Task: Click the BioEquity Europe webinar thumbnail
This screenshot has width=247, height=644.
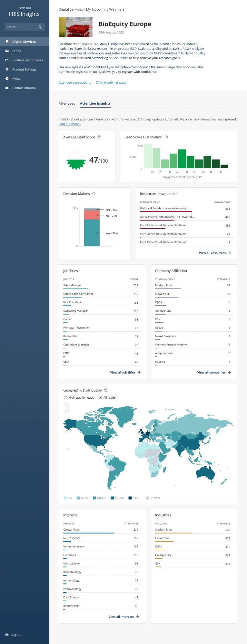Action: (75, 27)
